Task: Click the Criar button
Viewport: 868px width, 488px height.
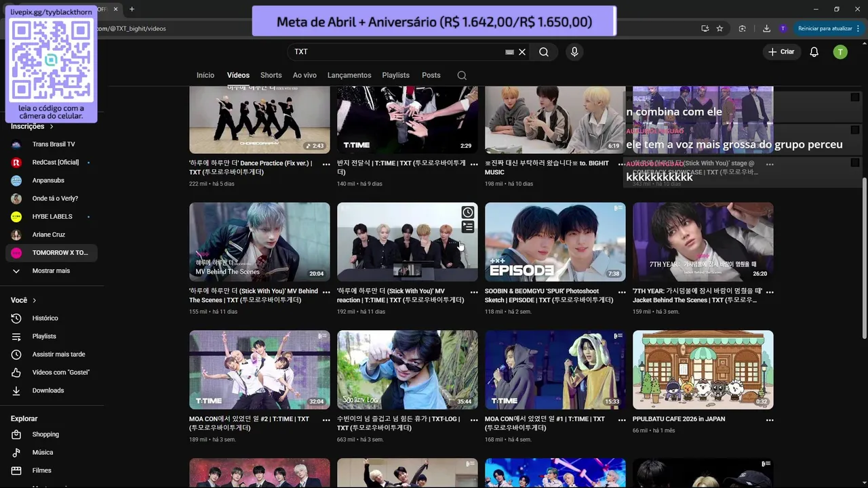Action: pyautogui.click(x=781, y=52)
